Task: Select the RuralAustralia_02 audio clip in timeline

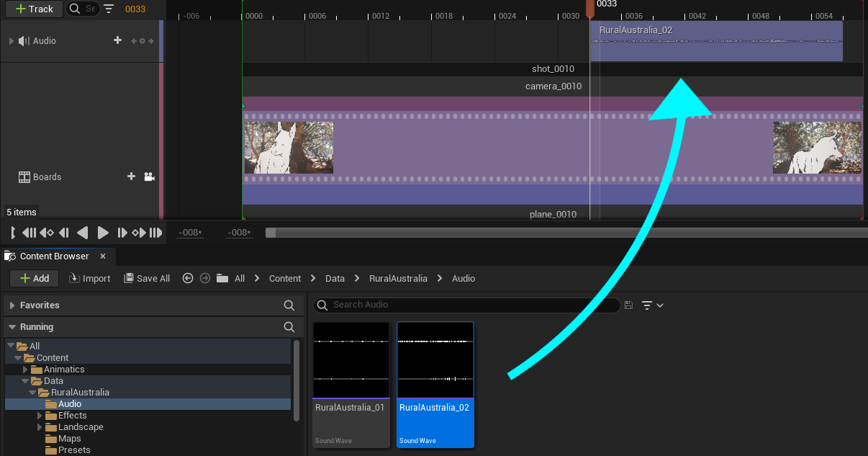Action: pos(716,41)
